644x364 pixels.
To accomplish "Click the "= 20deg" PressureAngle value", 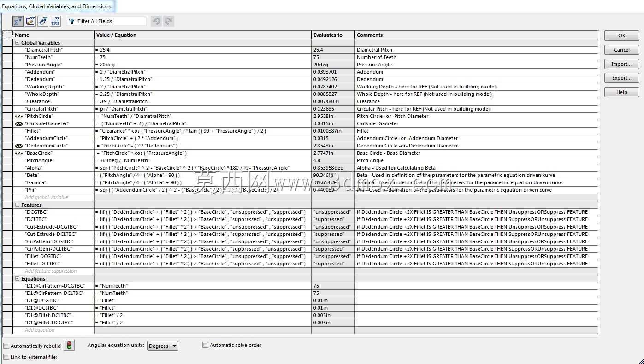I will point(105,65).
